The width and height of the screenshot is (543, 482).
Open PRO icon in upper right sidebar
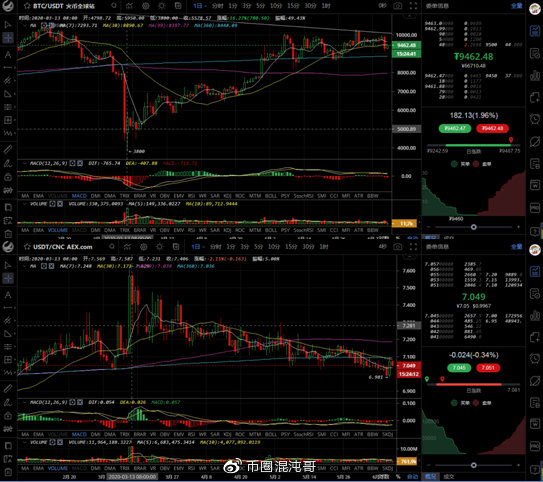(535, 208)
